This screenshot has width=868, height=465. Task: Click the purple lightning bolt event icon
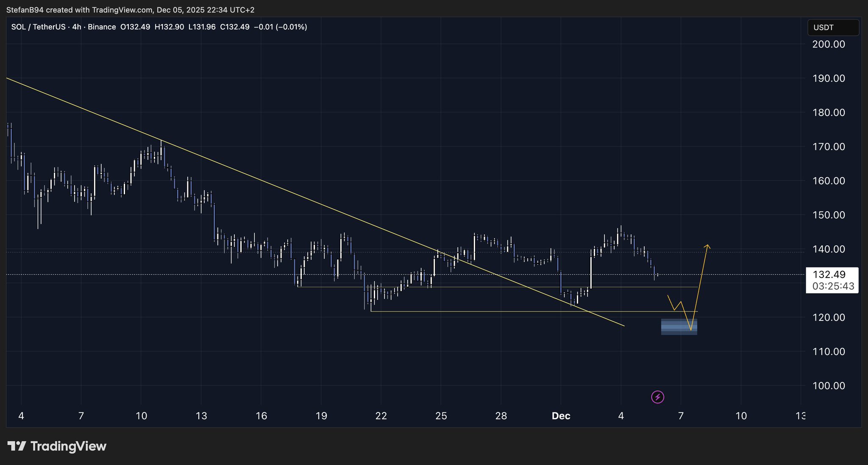point(657,397)
